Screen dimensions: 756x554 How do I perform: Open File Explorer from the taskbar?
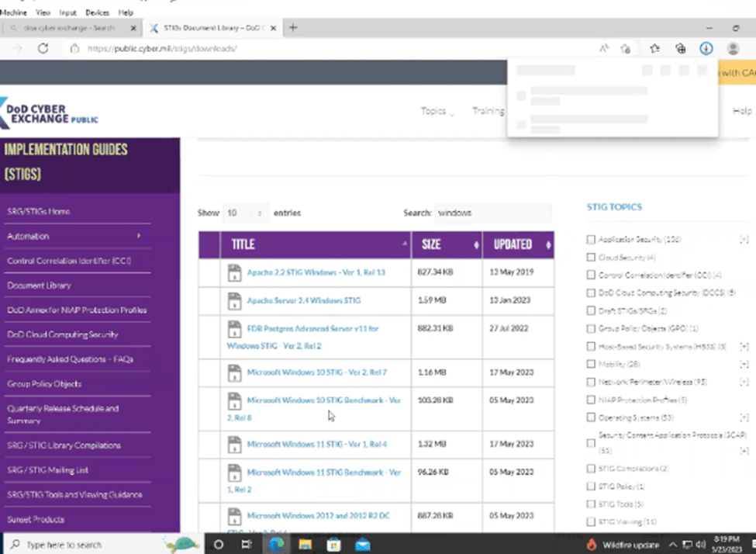(x=306, y=544)
